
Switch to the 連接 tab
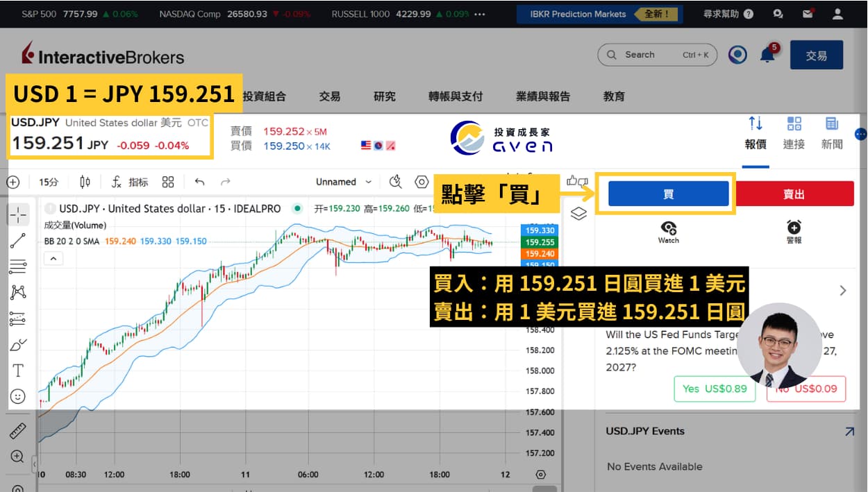(794, 133)
